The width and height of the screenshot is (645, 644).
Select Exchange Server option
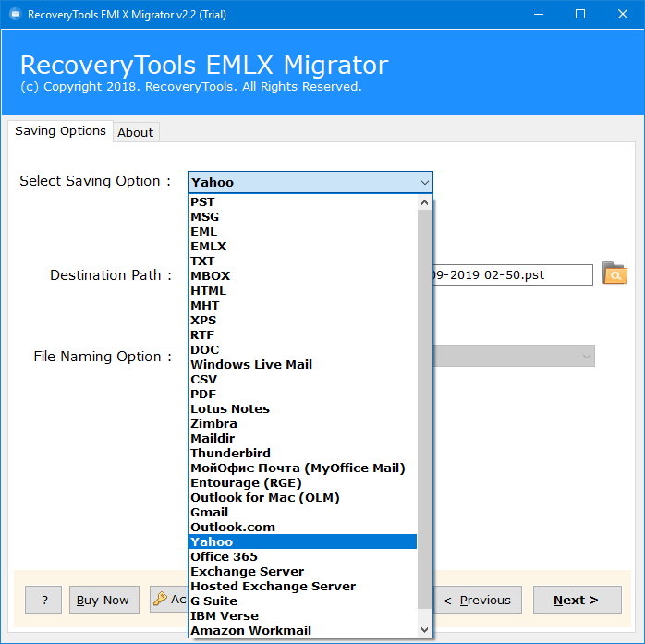(x=302, y=572)
